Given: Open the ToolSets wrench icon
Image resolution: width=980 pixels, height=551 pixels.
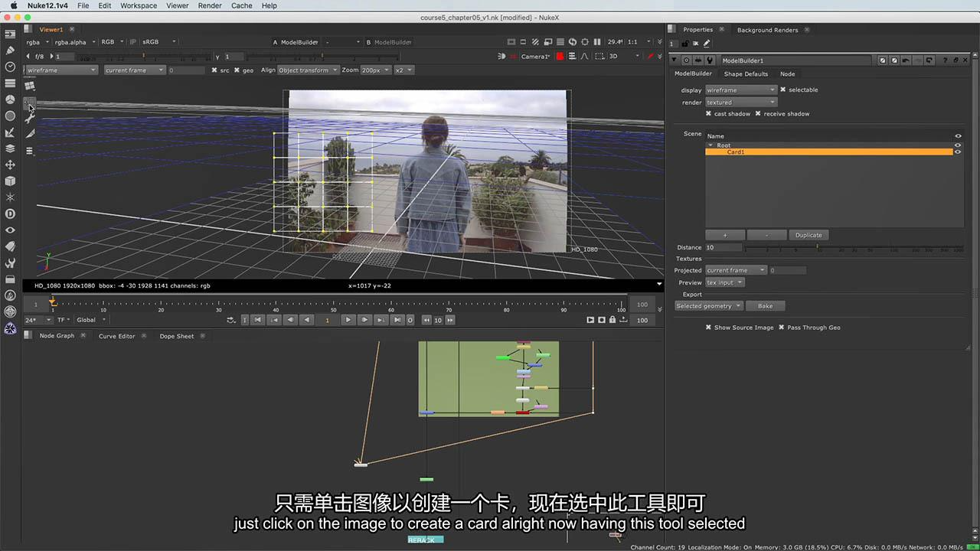Looking at the screenshot, I should pyautogui.click(x=10, y=262).
